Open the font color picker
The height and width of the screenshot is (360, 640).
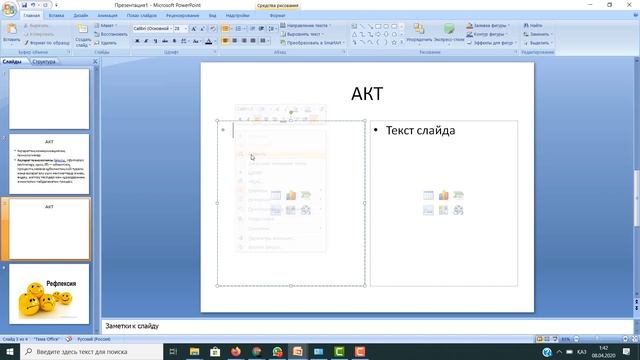[x=210, y=41]
